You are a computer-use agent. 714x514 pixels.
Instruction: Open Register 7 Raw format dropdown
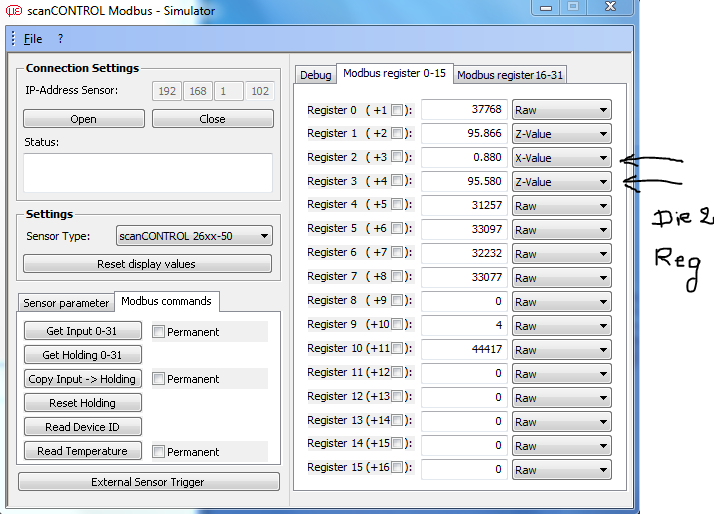[561, 278]
